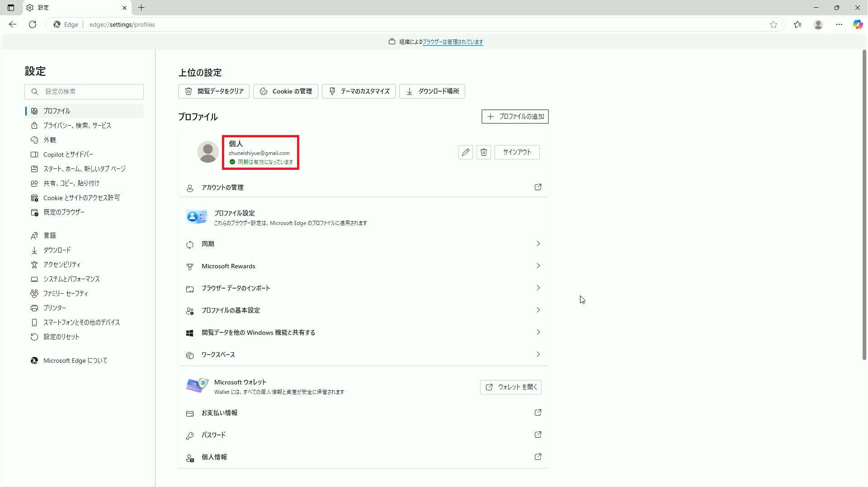Expand the Microsoft Rewards row
Screen dimensions: 868x487
[x=363, y=266]
